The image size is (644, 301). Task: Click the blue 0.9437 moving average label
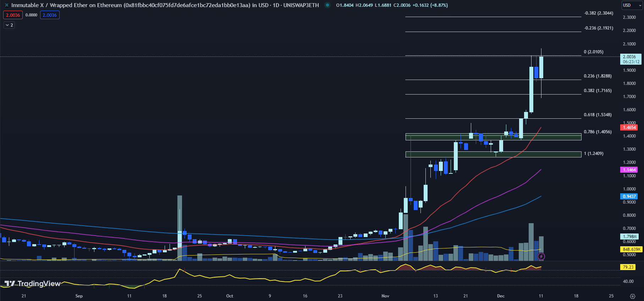point(629,197)
